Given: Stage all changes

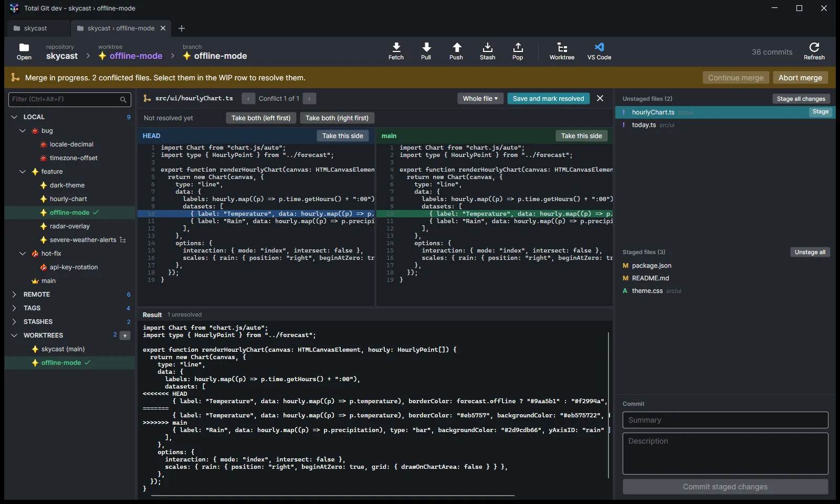Looking at the screenshot, I should pos(801,99).
